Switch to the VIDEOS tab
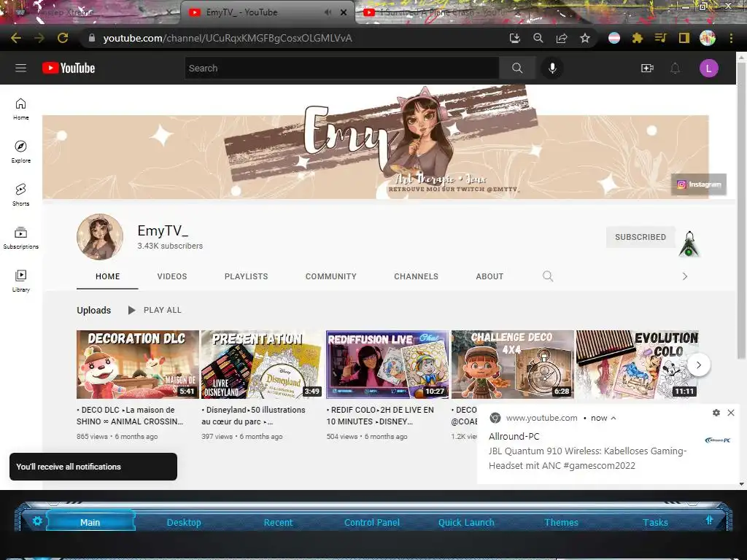This screenshot has width=747, height=560. [172, 276]
